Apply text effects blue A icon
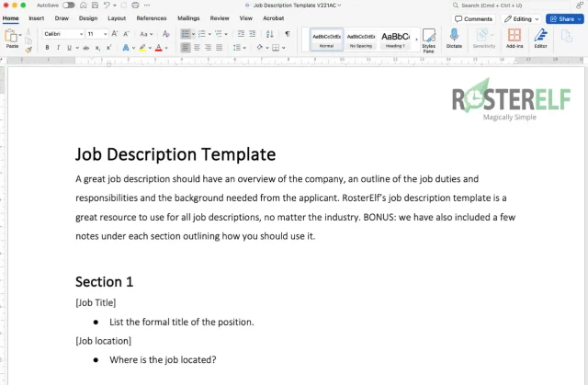The width and height of the screenshot is (588, 385). pos(126,48)
